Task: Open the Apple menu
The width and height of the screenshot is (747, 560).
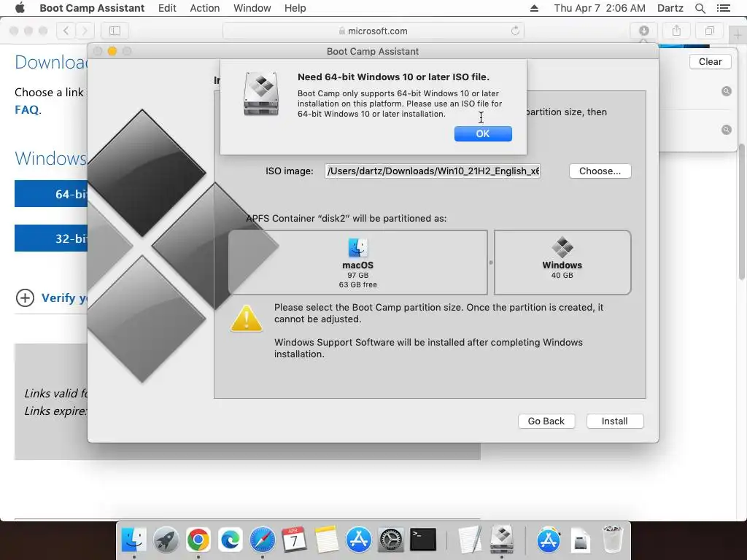Action: coord(20,8)
